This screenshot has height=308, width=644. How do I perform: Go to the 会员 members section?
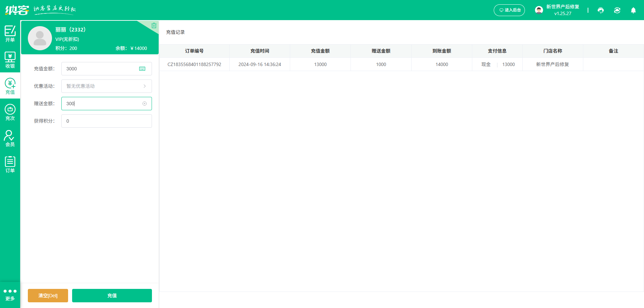tap(10, 138)
